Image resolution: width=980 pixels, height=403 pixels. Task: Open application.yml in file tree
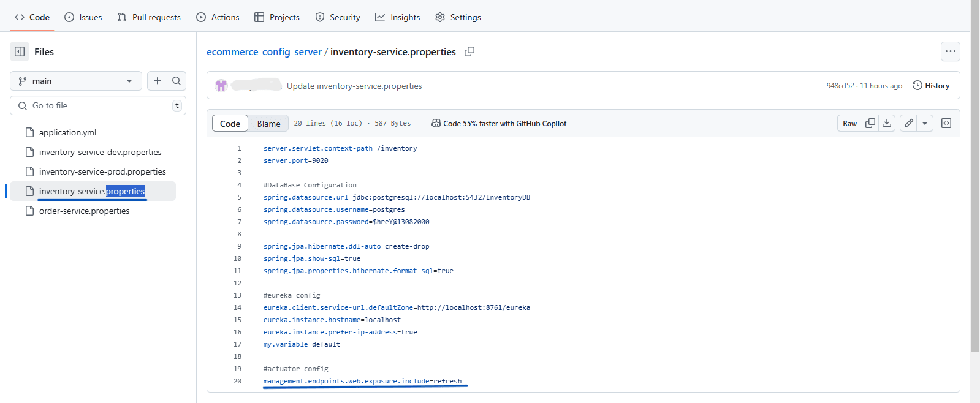pyautogui.click(x=67, y=132)
